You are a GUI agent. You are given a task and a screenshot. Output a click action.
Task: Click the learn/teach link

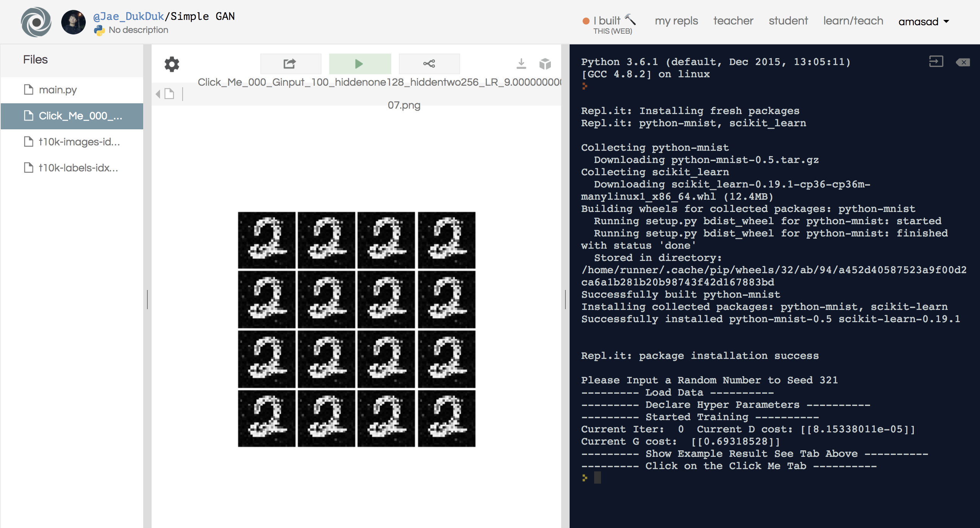click(853, 21)
